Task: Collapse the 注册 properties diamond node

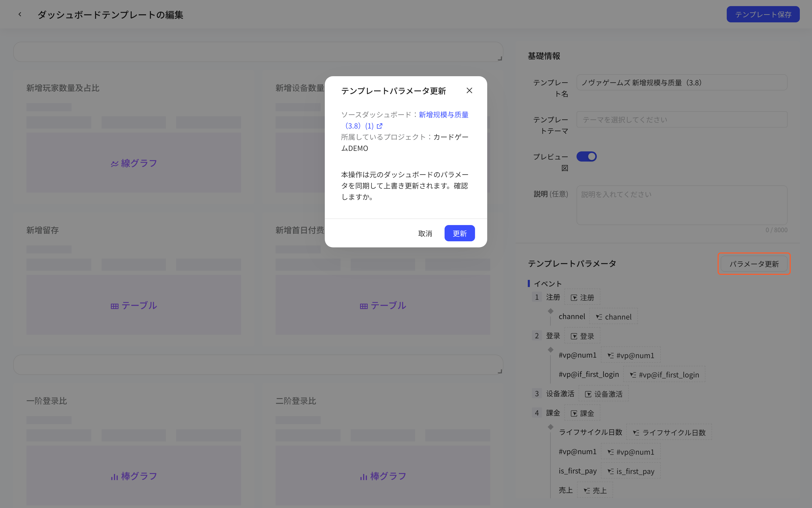Action: [551, 311]
